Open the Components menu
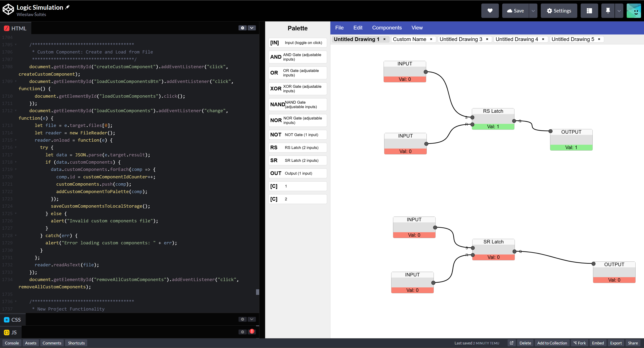This screenshot has height=348, width=644. 387,28
